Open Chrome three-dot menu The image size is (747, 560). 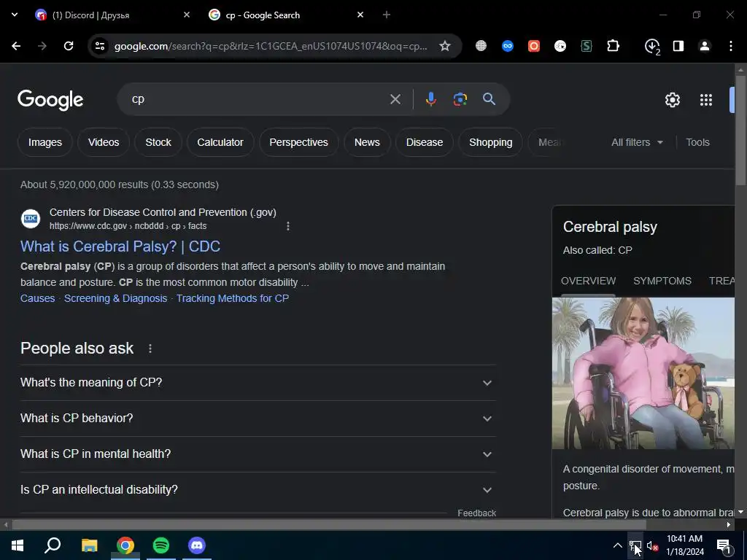(x=731, y=46)
